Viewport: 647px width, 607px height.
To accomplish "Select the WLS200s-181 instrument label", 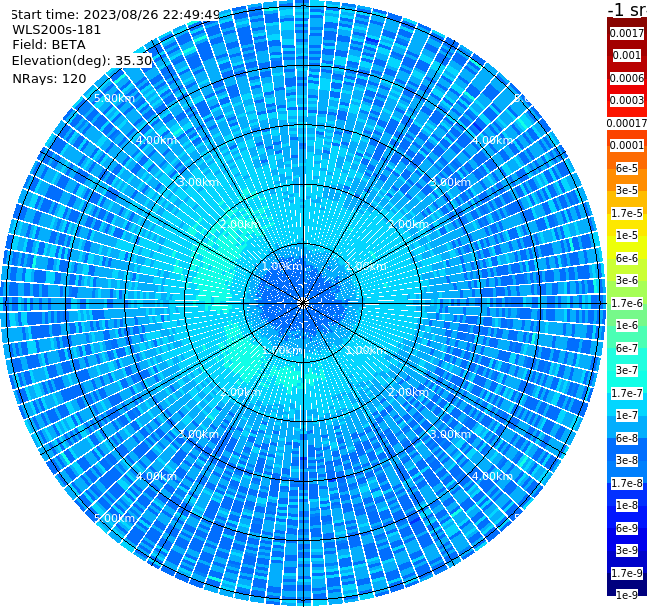I will tap(57, 30).
